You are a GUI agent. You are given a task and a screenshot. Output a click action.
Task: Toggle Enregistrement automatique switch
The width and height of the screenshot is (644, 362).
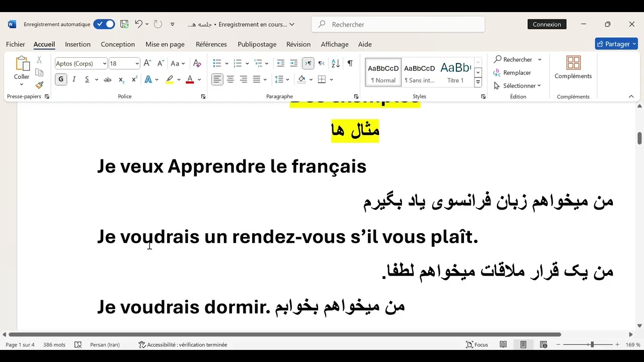[104, 24]
